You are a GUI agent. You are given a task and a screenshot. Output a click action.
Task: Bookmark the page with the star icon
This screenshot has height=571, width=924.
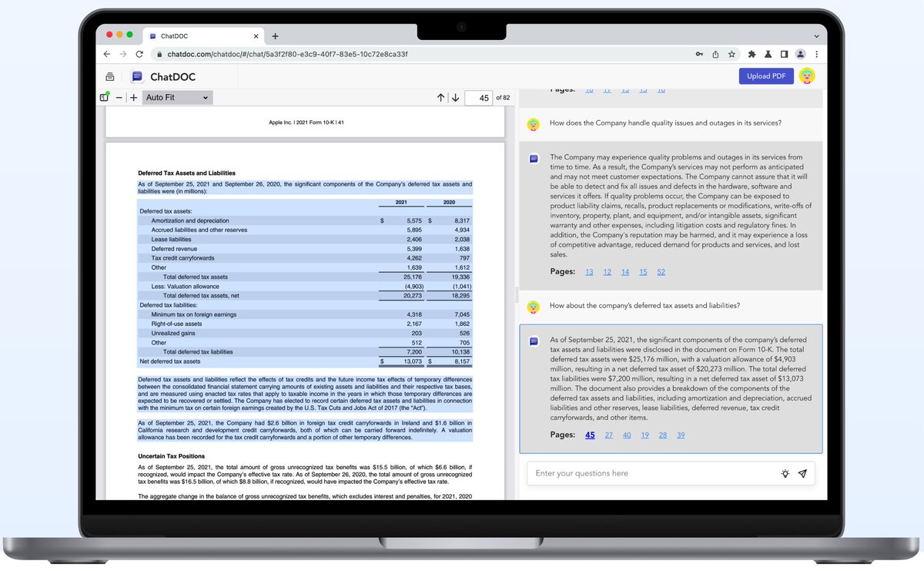point(731,55)
